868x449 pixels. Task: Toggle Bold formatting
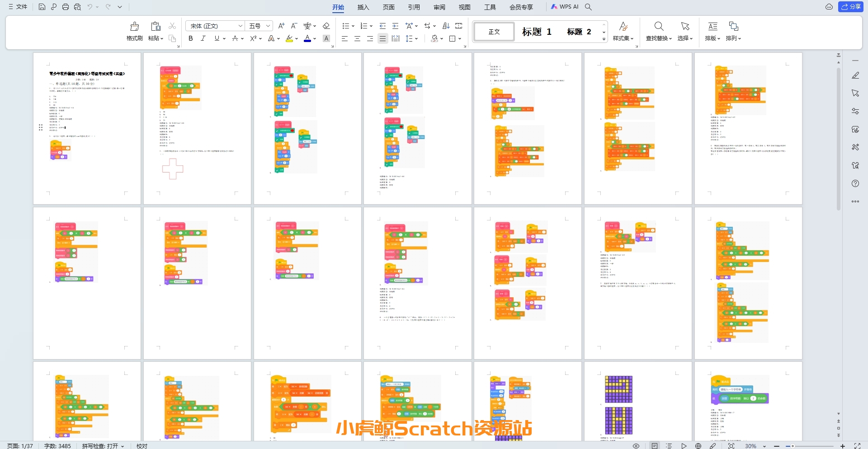click(x=191, y=38)
